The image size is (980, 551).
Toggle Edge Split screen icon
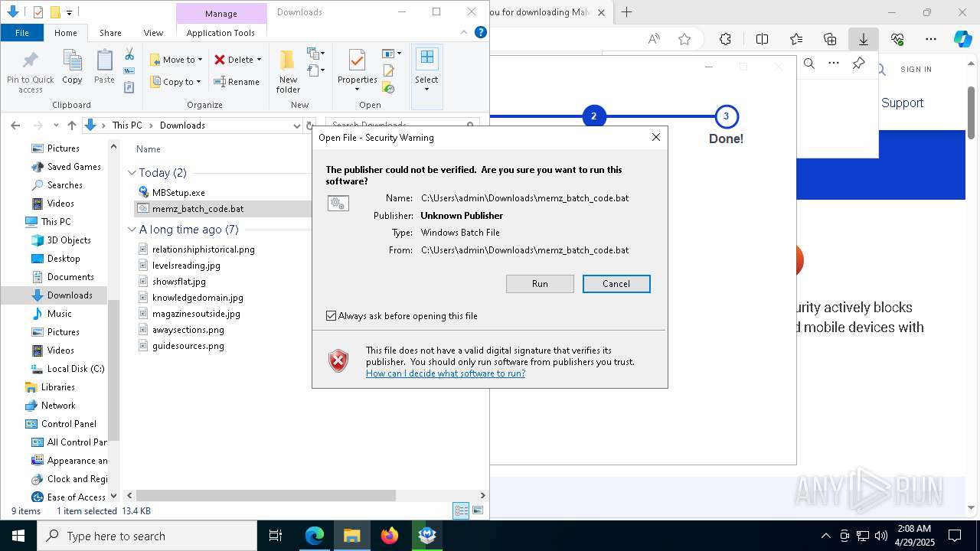763,39
